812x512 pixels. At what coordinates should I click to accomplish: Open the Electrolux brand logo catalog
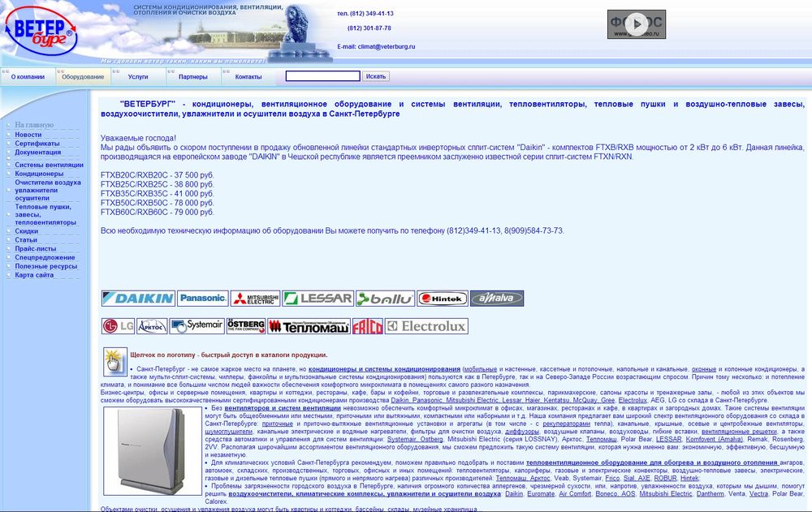[427, 326]
